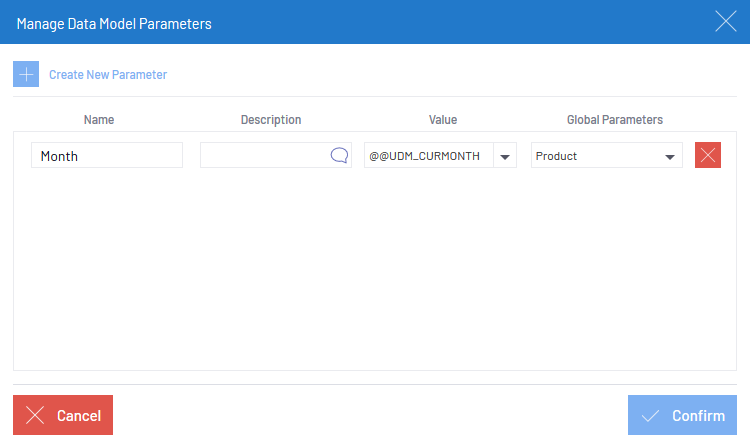Click the Global Parameters column header
Viewport: 750px width, 443px height.
click(615, 120)
